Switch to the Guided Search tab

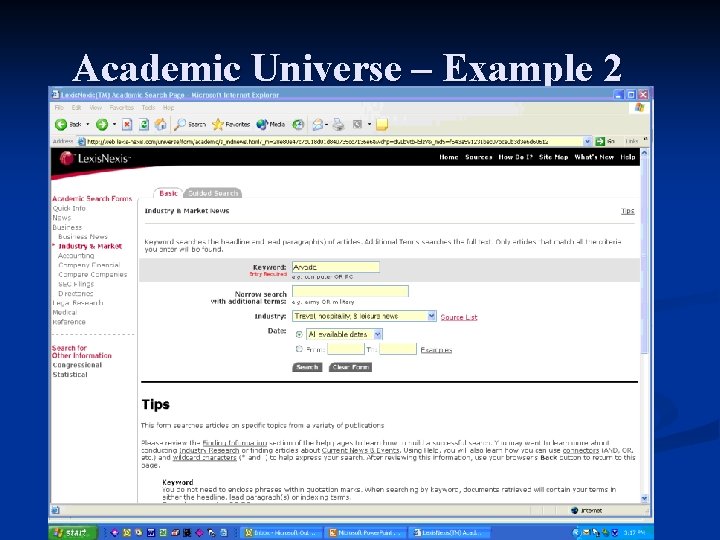click(x=213, y=193)
